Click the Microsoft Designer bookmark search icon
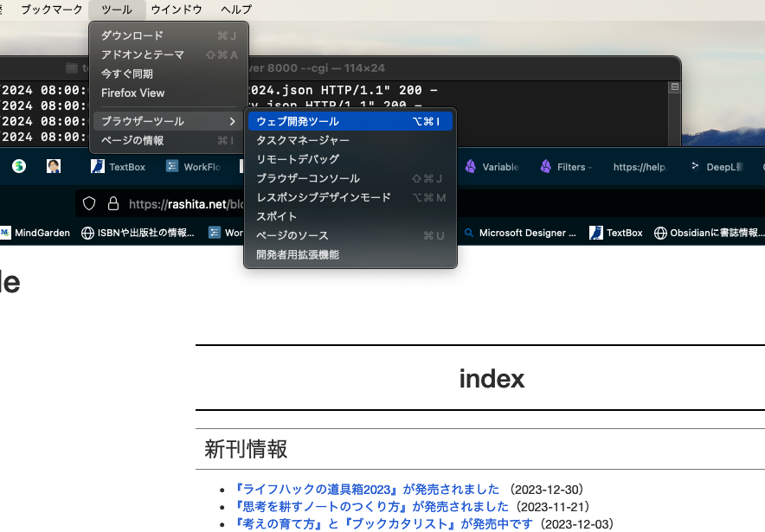Viewport: 765px width, 532px height. [469, 233]
